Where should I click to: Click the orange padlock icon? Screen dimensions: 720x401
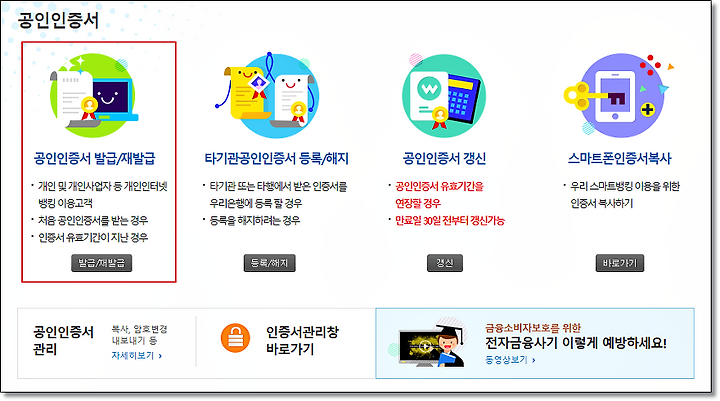[x=235, y=338]
